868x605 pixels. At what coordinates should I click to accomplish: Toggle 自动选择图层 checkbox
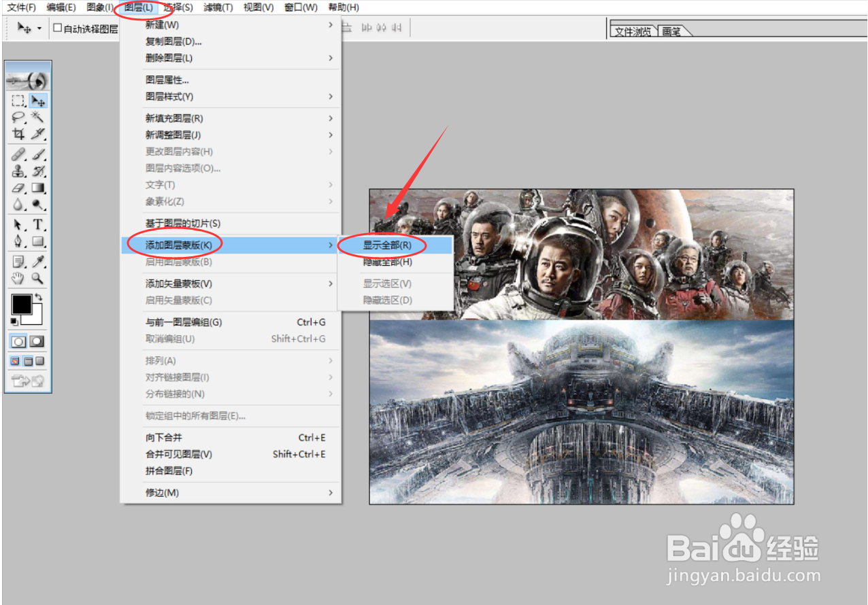click(x=58, y=29)
